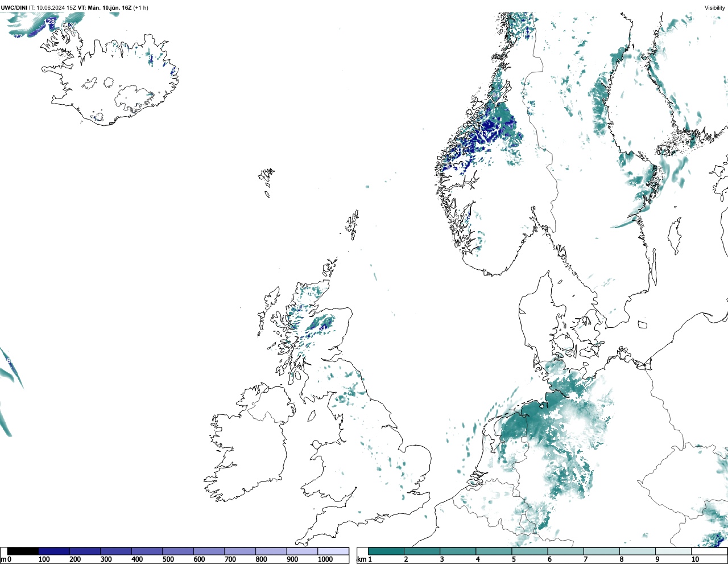Click the valid time 'Mán. 10.jún. 16Z'
The image size is (728, 564).
[109, 8]
